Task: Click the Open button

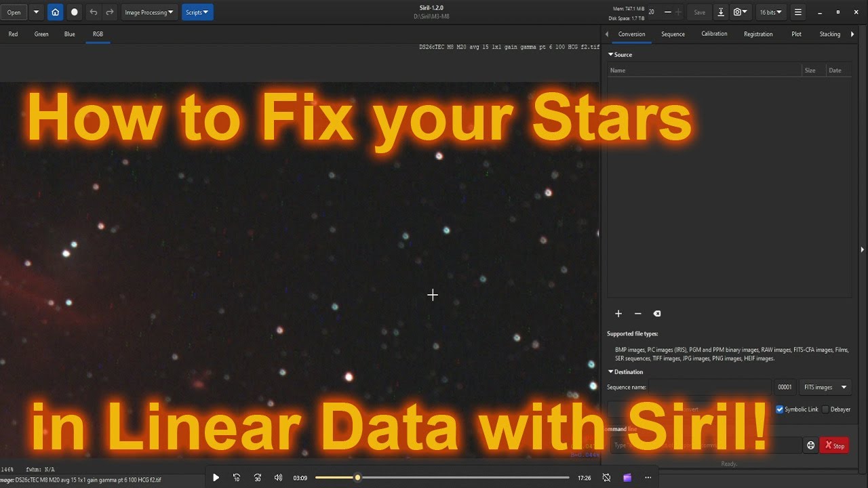Action: pyautogui.click(x=14, y=12)
